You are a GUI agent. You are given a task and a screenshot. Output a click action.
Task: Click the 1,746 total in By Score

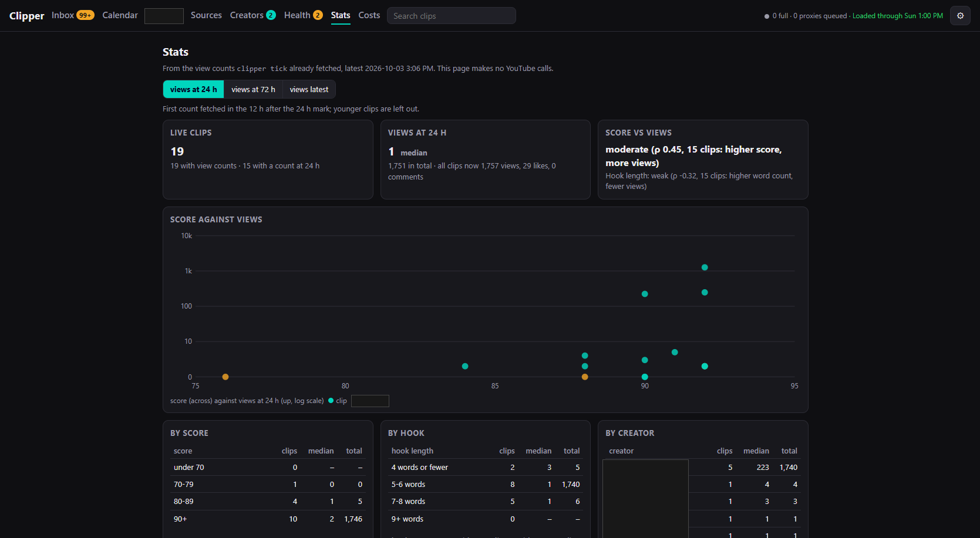353,519
